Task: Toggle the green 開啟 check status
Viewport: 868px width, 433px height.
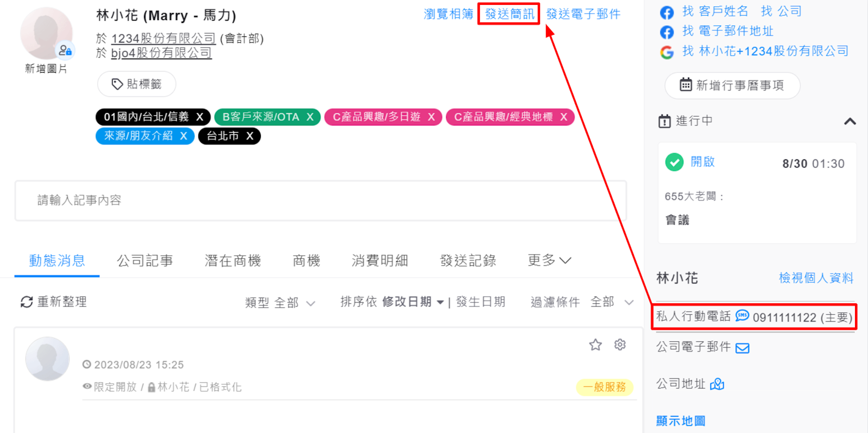Action: click(x=674, y=162)
